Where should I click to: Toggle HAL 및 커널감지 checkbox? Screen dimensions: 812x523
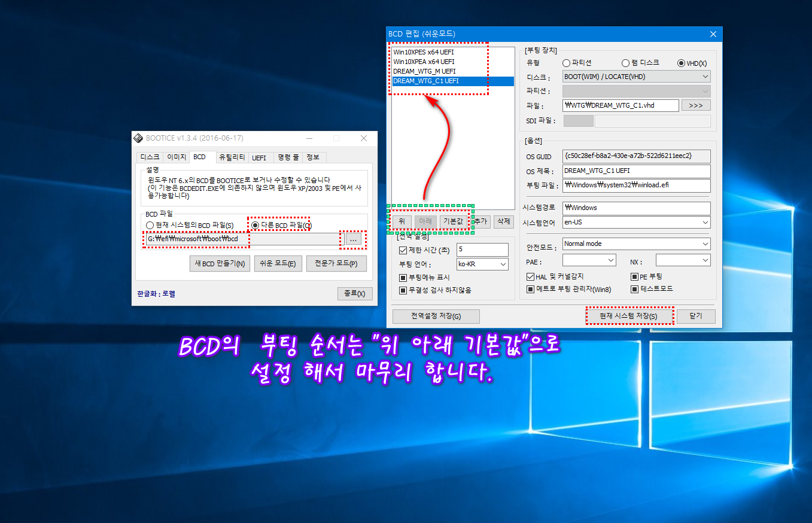click(x=555, y=276)
